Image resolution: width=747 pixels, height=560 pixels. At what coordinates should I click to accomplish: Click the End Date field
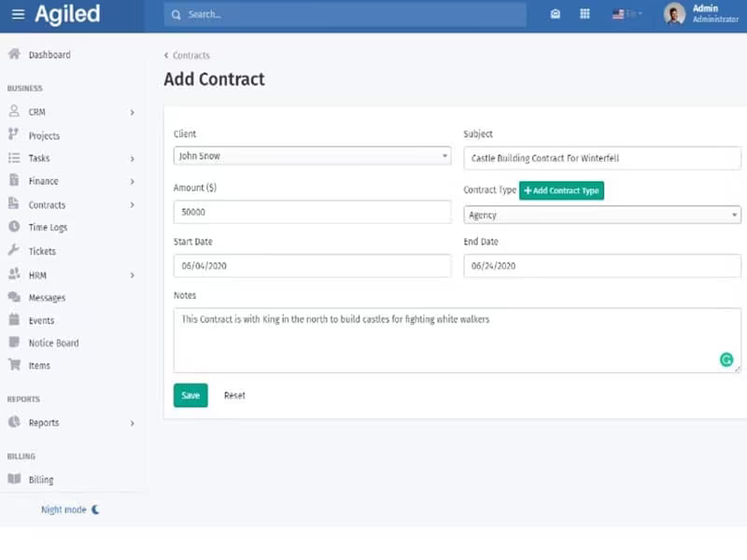pyautogui.click(x=602, y=266)
